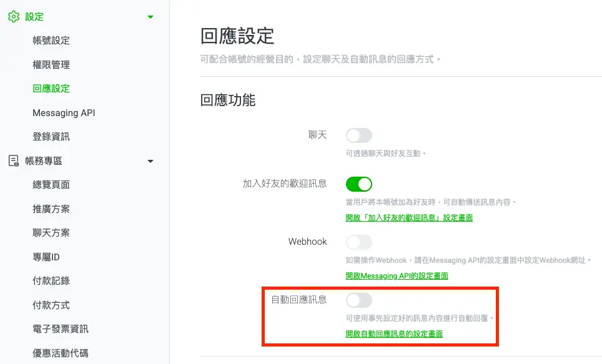Click description 可使用事先設定好的訊息內容進行自動回覆。

(x=420, y=318)
